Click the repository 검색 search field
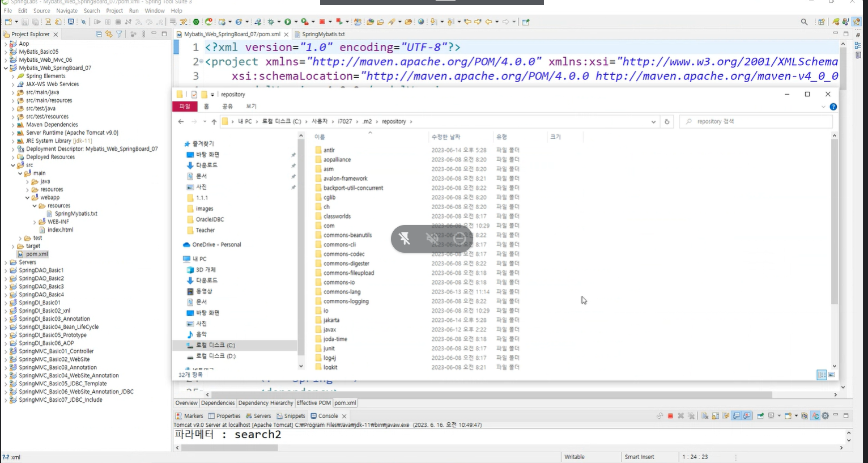Viewport: 868px width, 463px height. coord(756,121)
